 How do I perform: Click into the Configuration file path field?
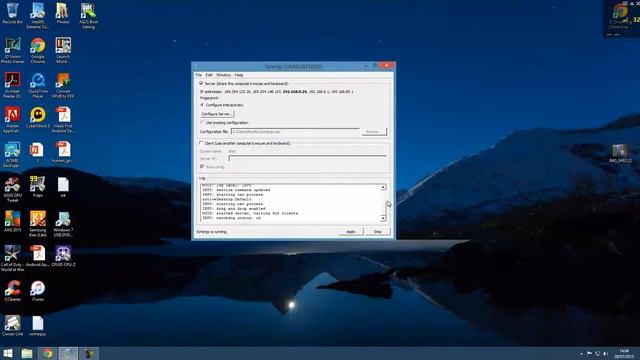tap(296, 132)
